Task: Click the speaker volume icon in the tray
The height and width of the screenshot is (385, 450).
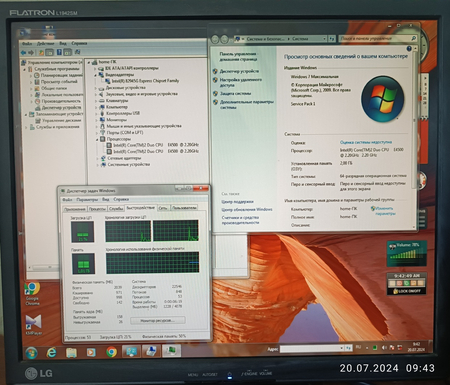Action: click(384, 348)
